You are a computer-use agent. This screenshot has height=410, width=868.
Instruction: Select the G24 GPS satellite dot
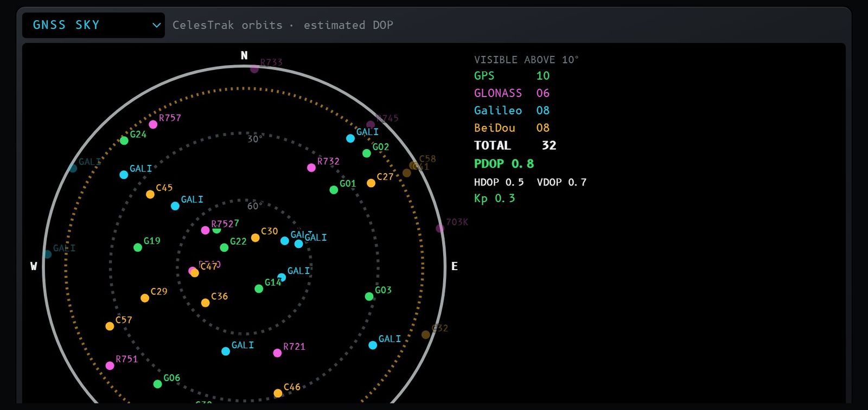click(124, 140)
